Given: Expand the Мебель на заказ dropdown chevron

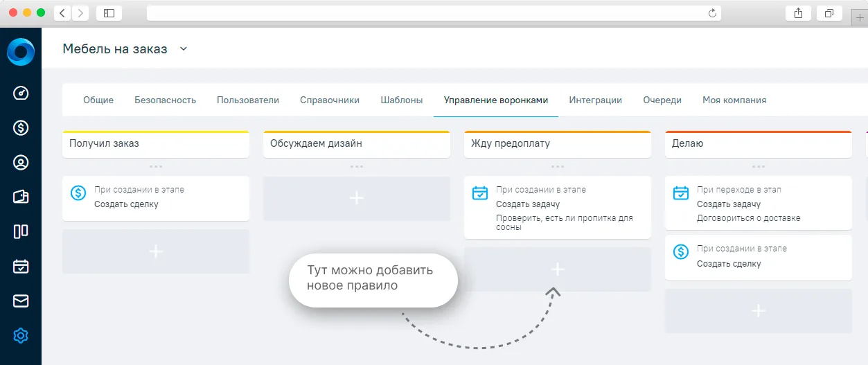Looking at the screenshot, I should pos(184,49).
